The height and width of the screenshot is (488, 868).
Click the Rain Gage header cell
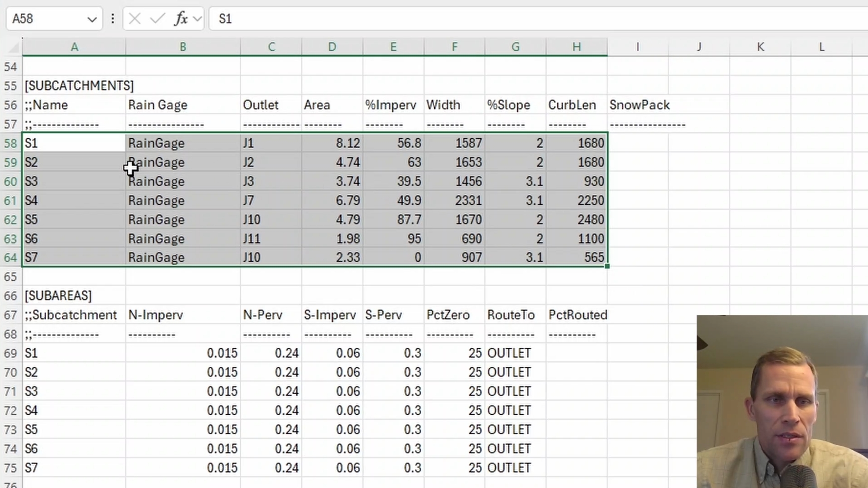[x=183, y=105]
